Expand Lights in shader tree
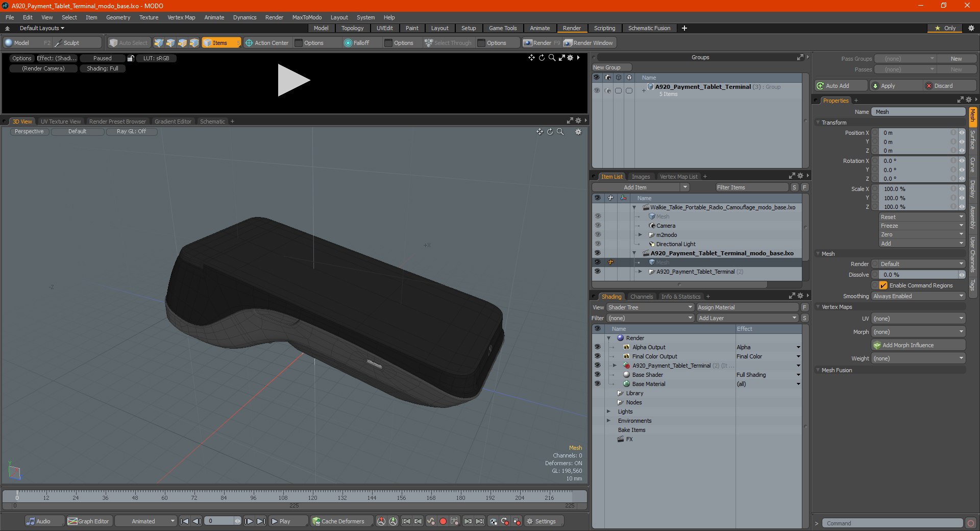This screenshot has height=531, width=980. click(x=608, y=412)
